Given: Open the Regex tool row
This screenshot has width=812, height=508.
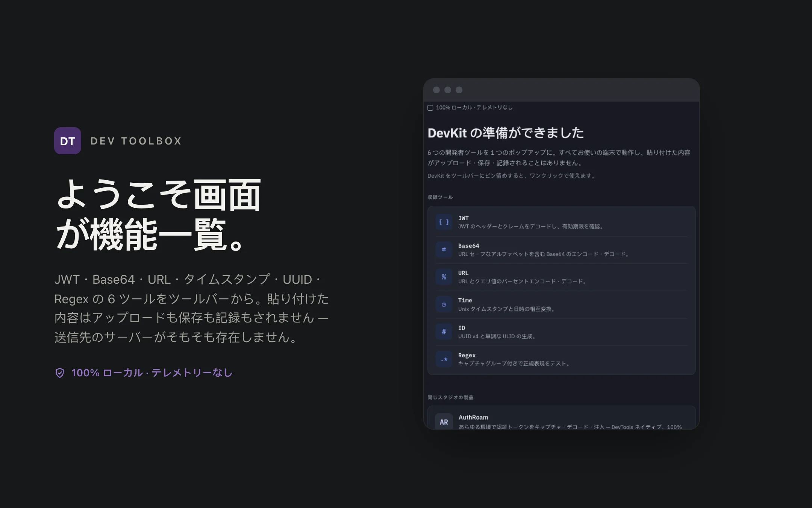Looking at the screenshot, I should coord(562,359).
